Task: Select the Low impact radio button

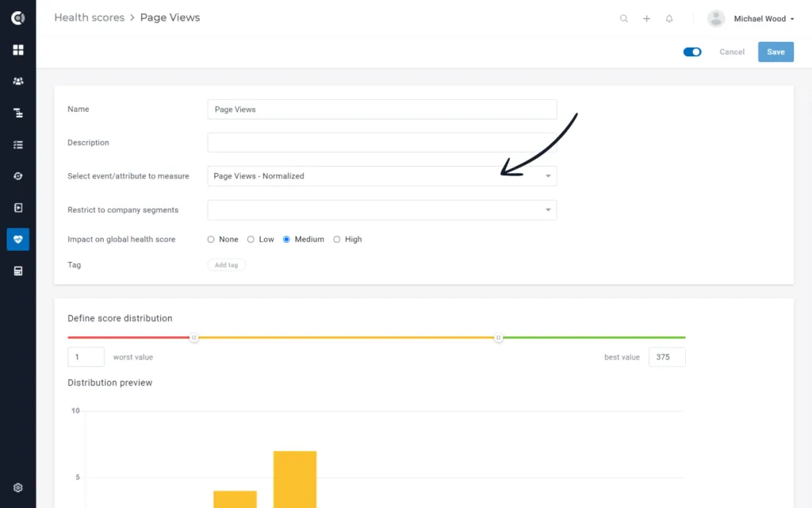Action: 251,240
